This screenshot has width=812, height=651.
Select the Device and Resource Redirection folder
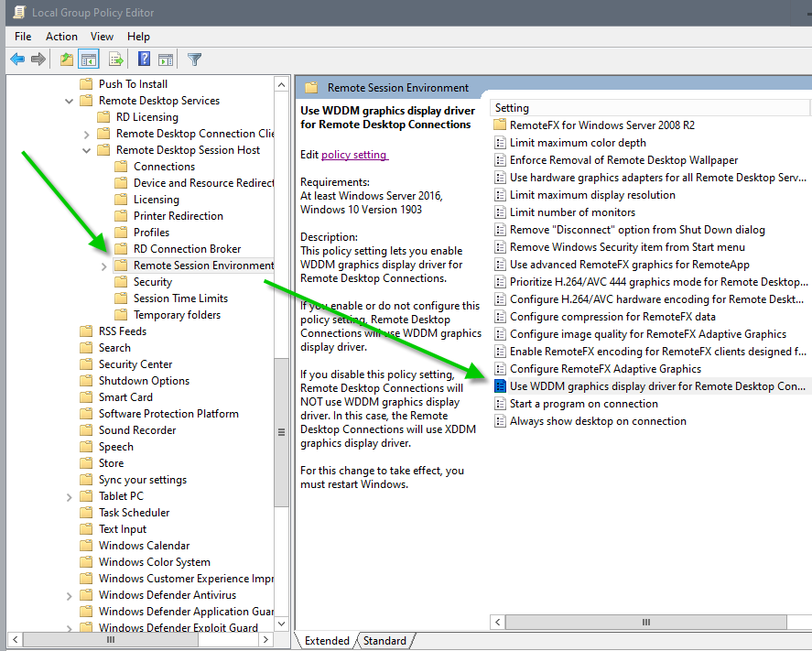click(203, 183)
